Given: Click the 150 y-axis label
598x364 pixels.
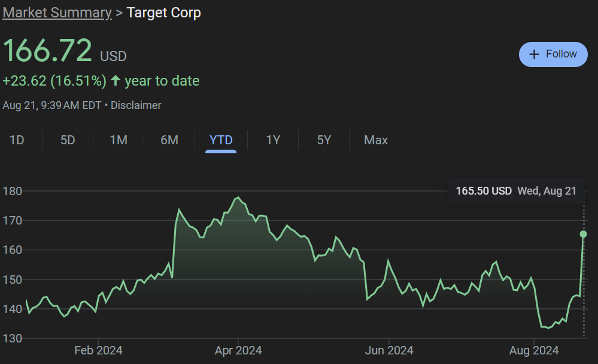Looking at the screenshot, I should point(12,280).
